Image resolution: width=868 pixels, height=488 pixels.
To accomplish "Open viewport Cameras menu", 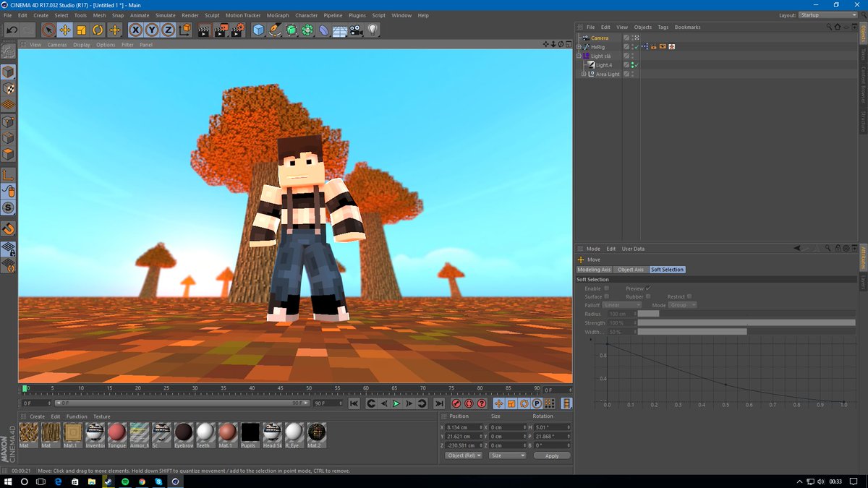I will click(57, 45).
